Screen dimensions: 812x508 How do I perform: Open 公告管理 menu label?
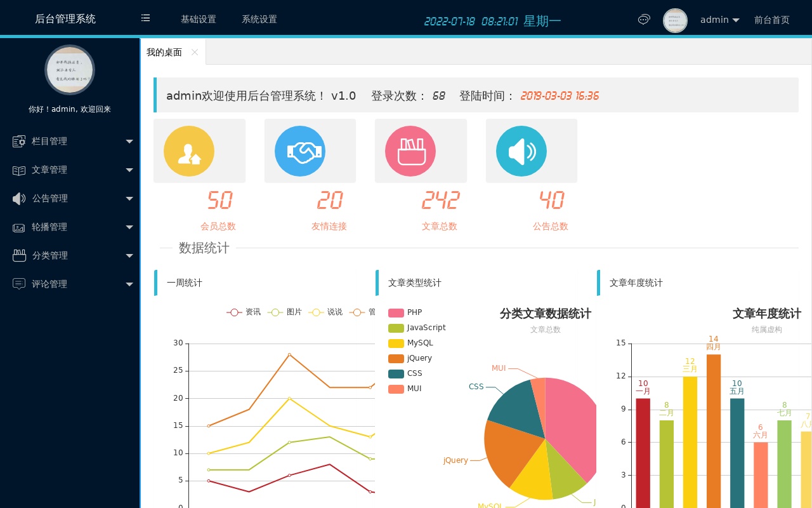coord(50,198)
